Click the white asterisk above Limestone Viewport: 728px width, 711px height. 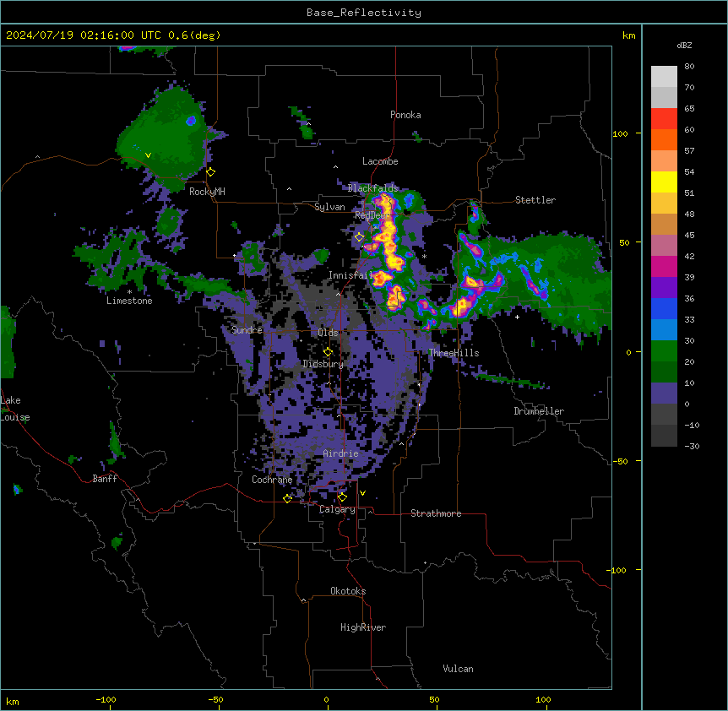(x=129, y=292)
